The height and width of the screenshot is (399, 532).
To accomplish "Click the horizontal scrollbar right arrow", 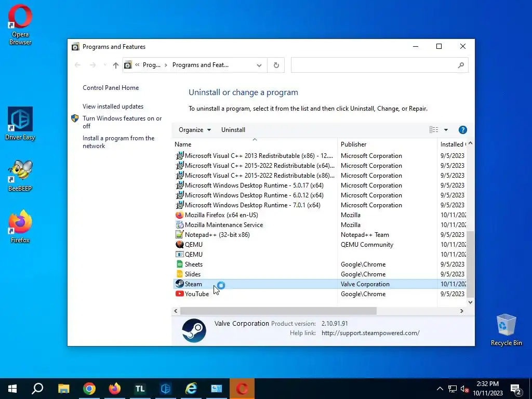I will click(461, 311).
